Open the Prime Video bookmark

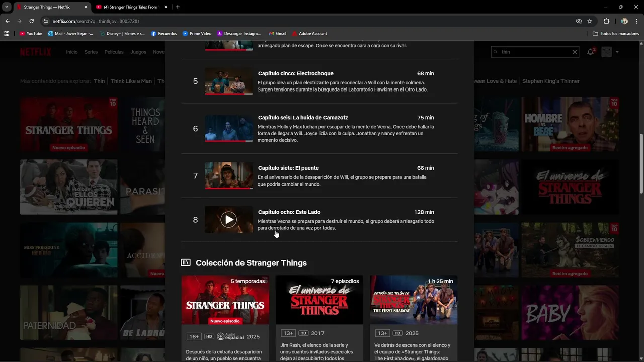pos(197,33)
